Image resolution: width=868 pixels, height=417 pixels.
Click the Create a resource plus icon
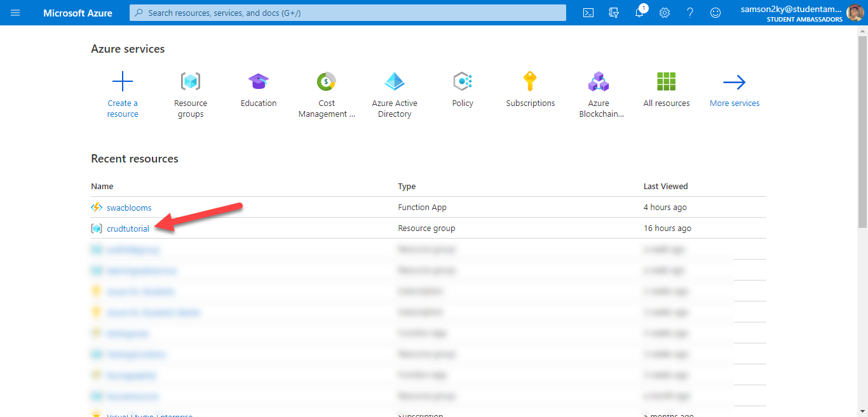[123, 81]
